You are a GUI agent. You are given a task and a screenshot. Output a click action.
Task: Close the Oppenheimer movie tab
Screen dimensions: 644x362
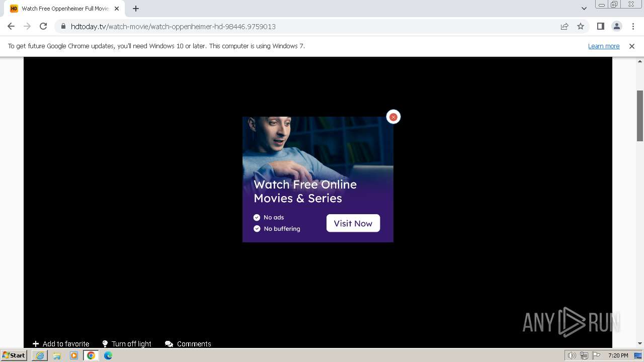(x=117, y=9)
